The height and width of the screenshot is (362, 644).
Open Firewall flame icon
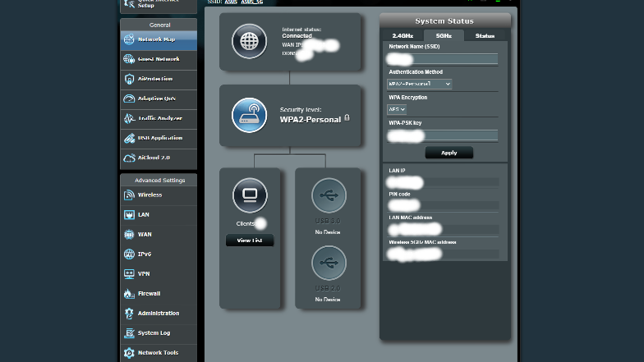129,294
